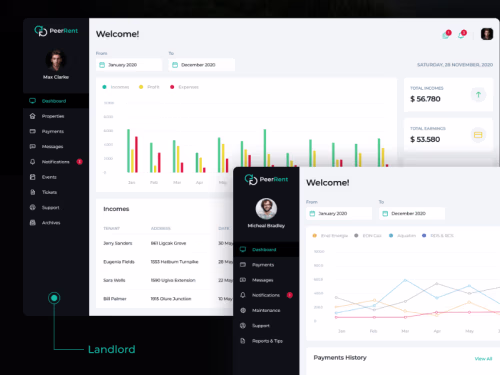The width and height of the screenshot is (500, 375).
Task: Open the chat messages icon in header
Action: (x=446, y=35)
